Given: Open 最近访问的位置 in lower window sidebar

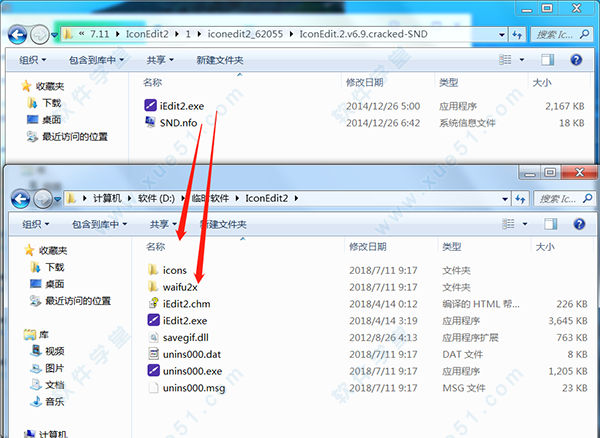Looking at the screenshot, I should coord(78,301).
